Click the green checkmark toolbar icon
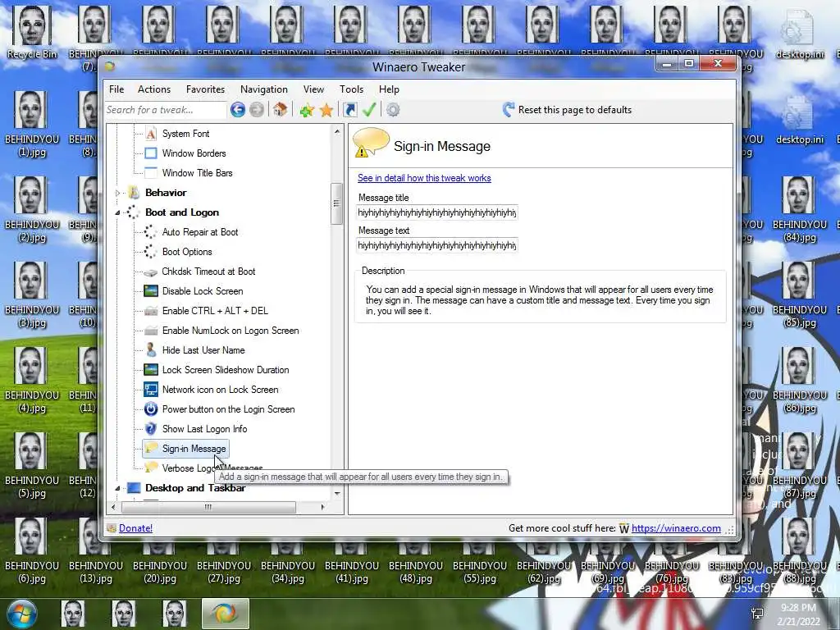This screenshot has width=840, height=630. (x=369, y=110)
